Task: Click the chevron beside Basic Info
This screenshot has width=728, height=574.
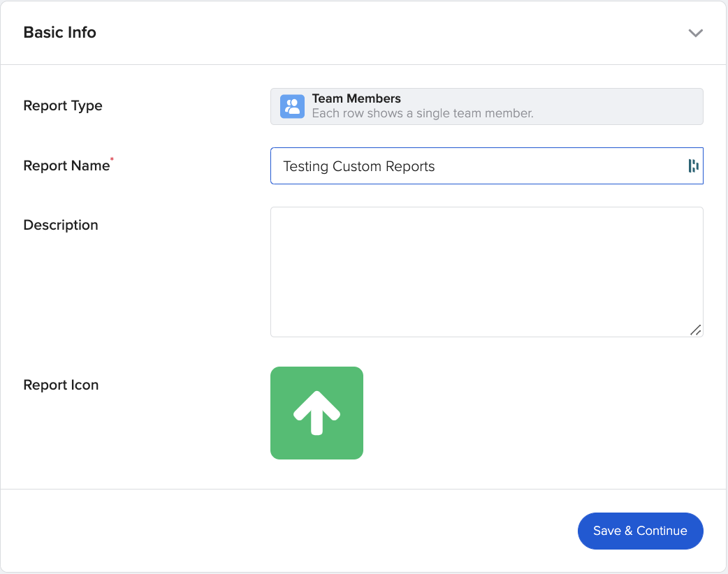Action: (x=695, y=32)
